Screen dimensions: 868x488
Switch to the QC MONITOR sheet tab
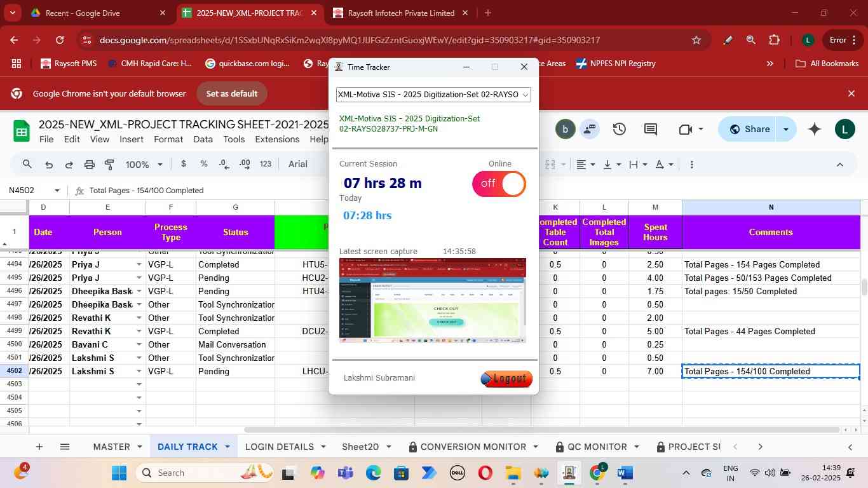(x=597, y=447)
